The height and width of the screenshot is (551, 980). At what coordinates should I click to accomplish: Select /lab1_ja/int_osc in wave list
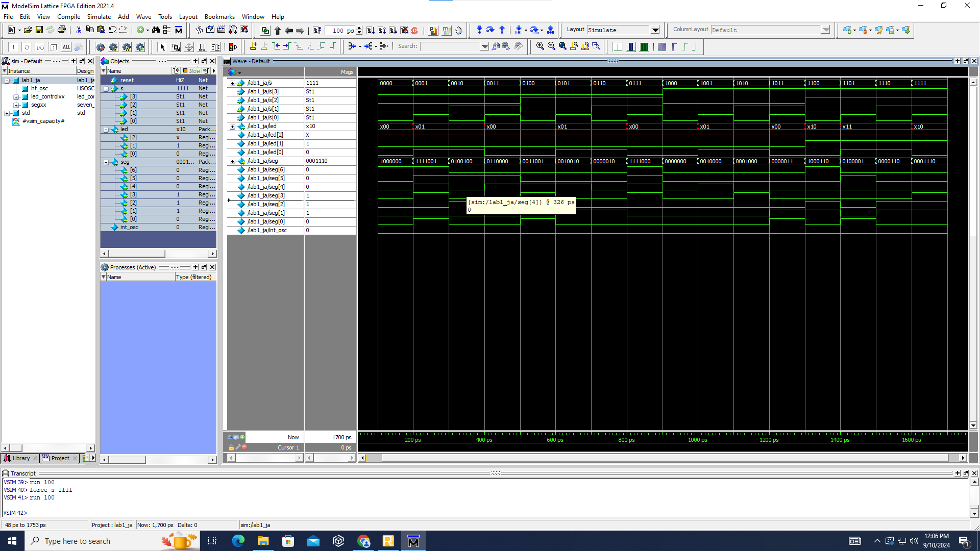coord(267,231)
